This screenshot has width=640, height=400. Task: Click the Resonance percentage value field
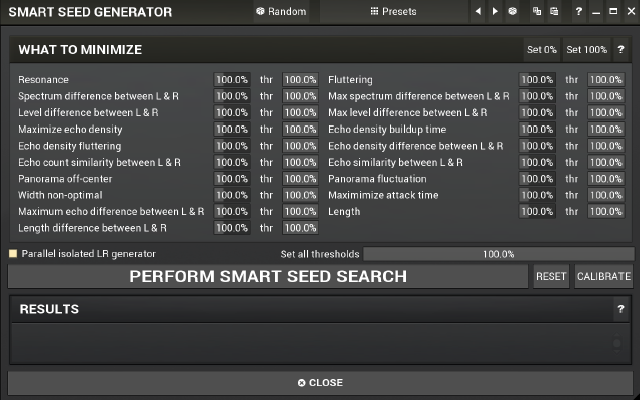click(232, 79)
